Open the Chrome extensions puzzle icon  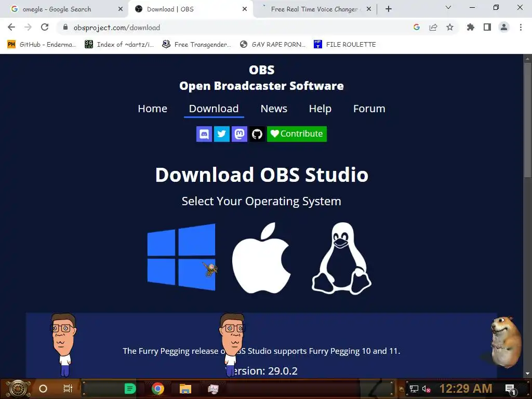click(x=471, y=28)
